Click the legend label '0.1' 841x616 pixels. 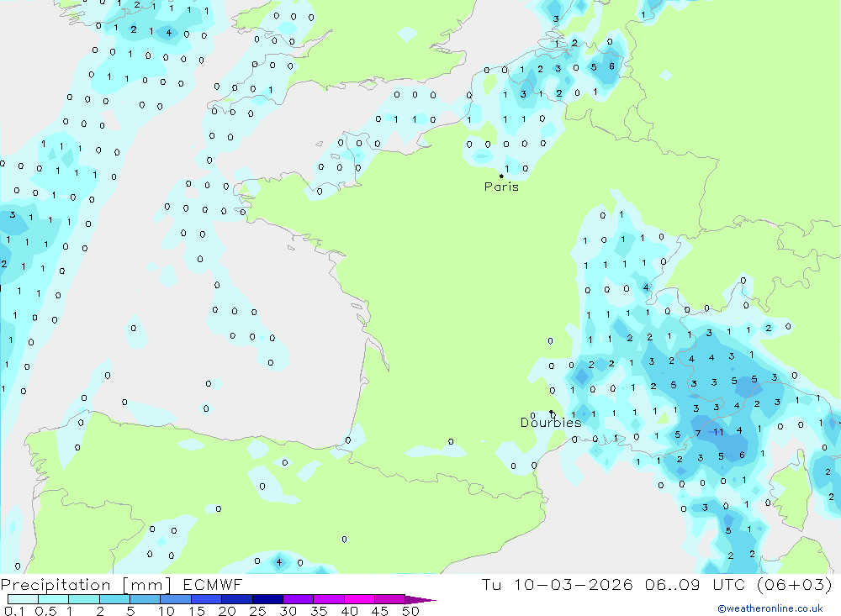(x=14, y=611)
